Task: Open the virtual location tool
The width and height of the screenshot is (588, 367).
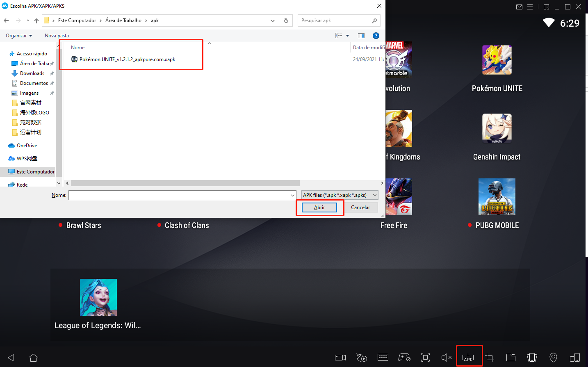Action: click(x=553, y=357)
